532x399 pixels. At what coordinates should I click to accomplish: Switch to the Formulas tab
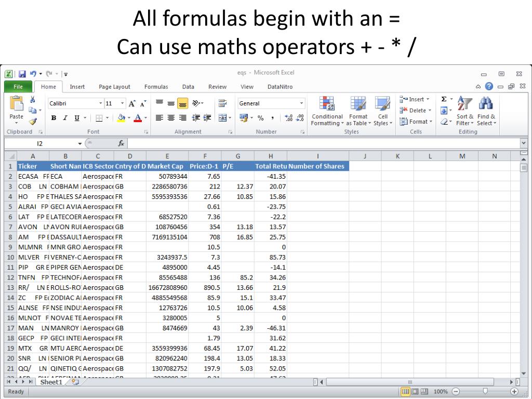[156, 87]
